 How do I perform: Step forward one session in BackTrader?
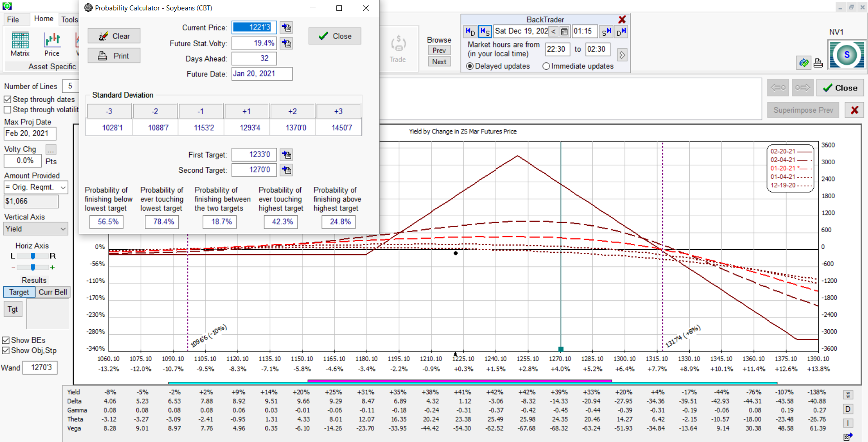tap(606, 31)
